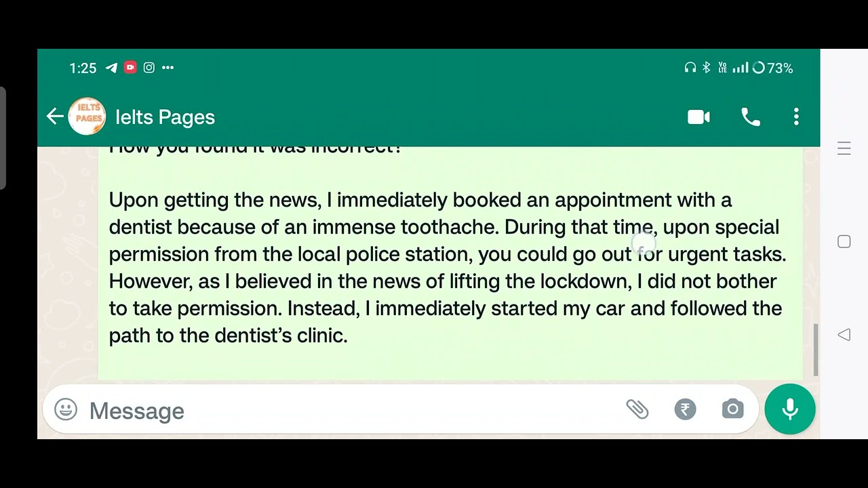Start a voice call using phone icon

pos(751,117)
